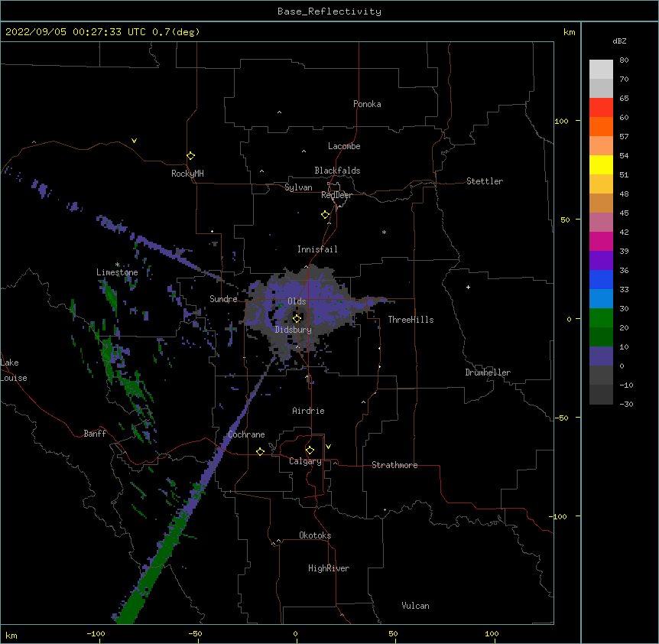The height and width of the screenshot is (644, 659).
Task: Click the white plus marker west of Drumheller
Action: (x=468, y=287)
